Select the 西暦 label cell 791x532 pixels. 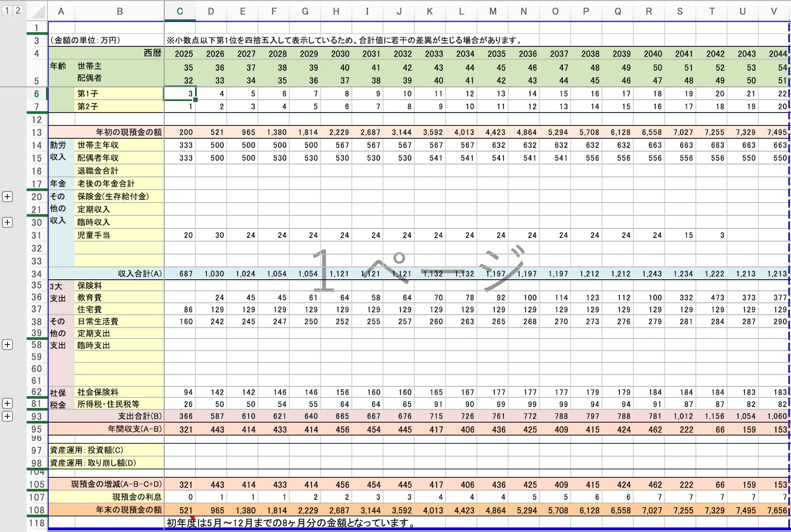pos(106,53)
